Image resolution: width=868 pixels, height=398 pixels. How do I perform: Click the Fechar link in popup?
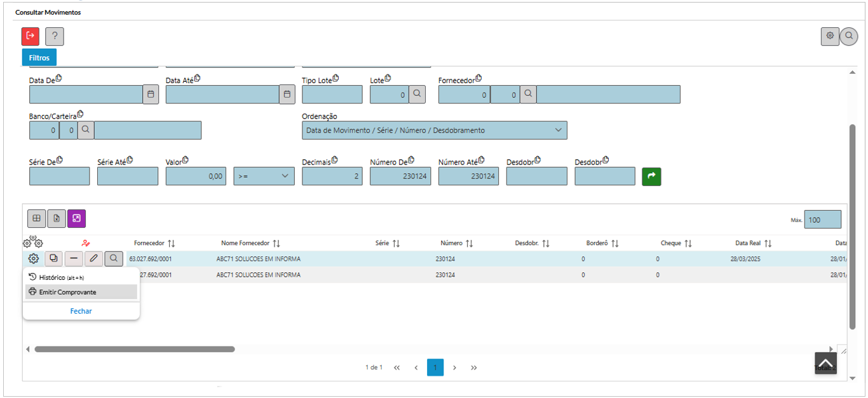point(81,311)
